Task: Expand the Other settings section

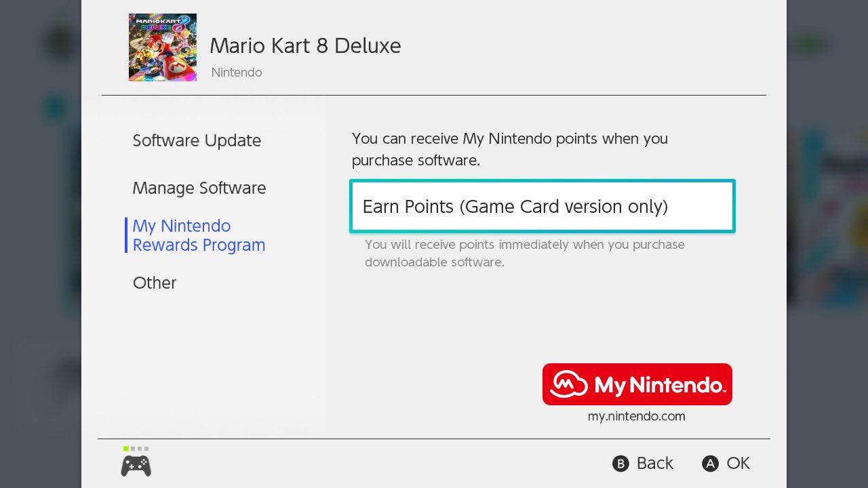Action: [x=155, y=283]
